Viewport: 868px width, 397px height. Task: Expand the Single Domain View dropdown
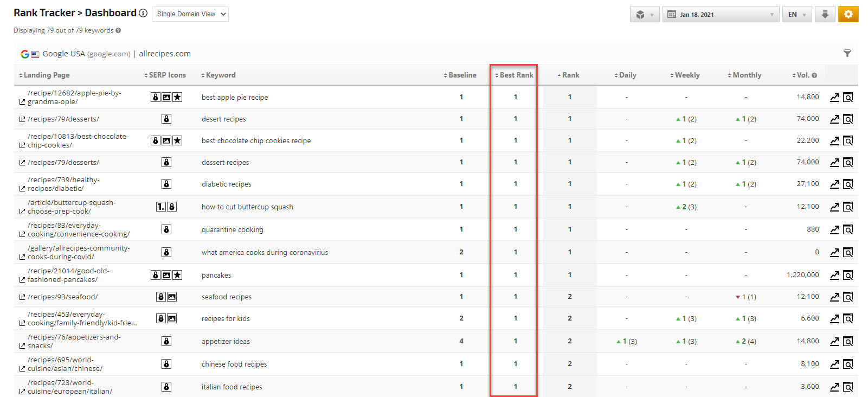coord(190,14)
